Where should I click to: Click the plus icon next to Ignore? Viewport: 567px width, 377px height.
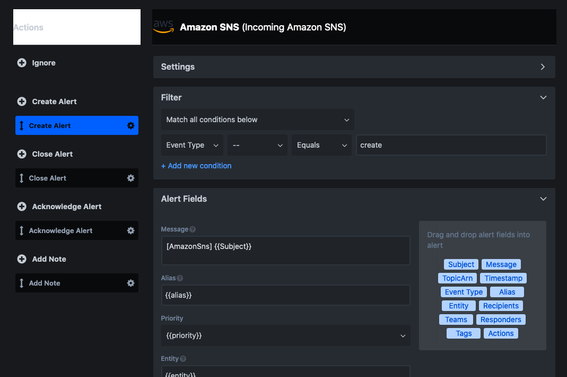click(x=22, y=63)
